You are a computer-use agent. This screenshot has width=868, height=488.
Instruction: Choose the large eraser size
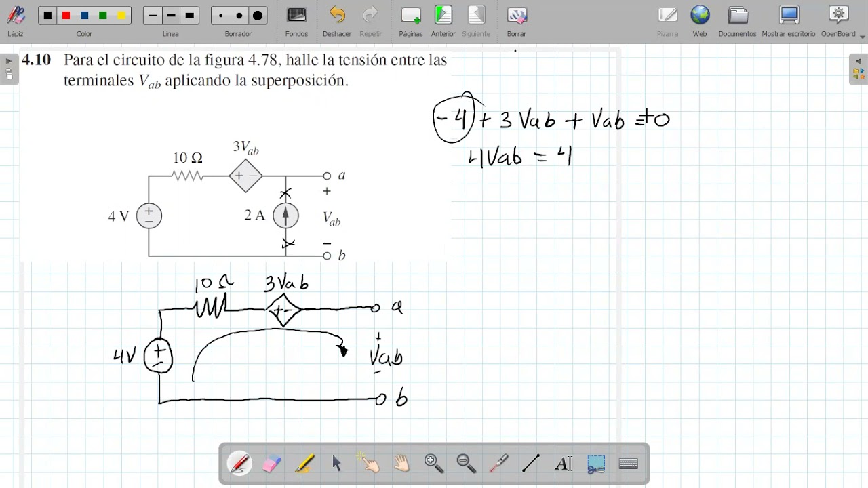258,16
